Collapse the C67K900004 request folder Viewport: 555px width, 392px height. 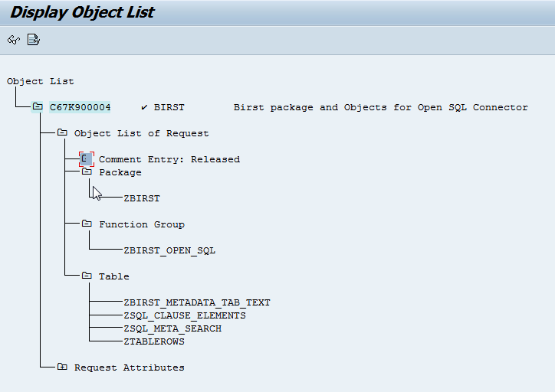[x=38, y=107]
